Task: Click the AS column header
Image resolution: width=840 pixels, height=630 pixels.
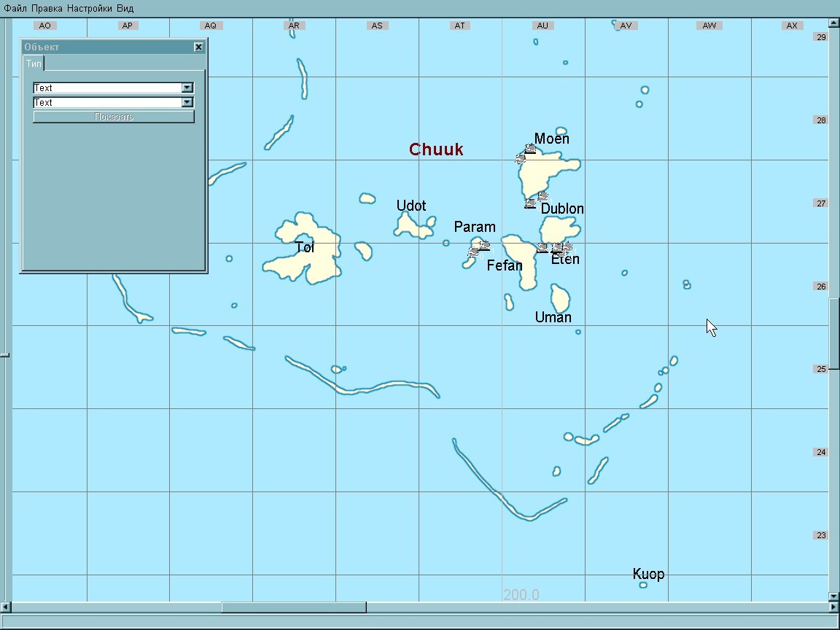Action: (377, 26)
